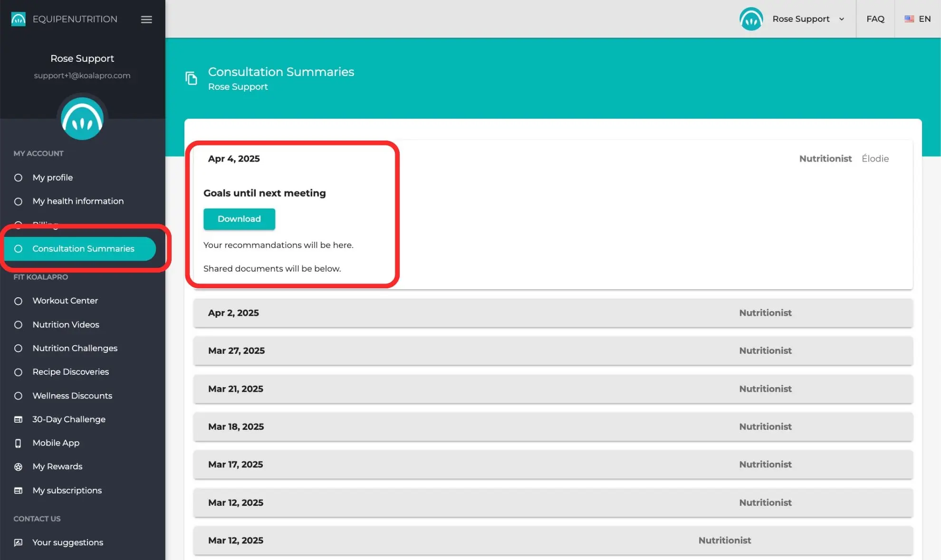The image size is (941, 560).
Task: Click Rose Support name in sidebar
Action: click(82, 58)
